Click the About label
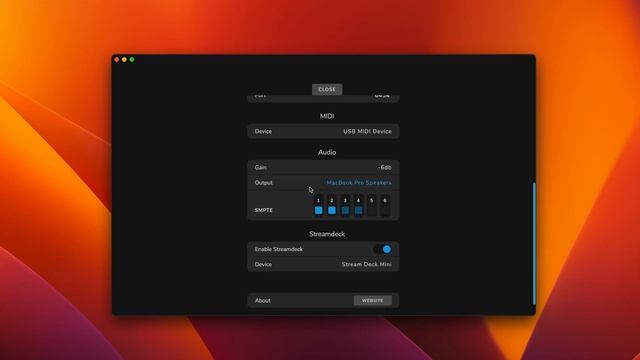Viewport: 640px width, 360px height. click(262, 300)
